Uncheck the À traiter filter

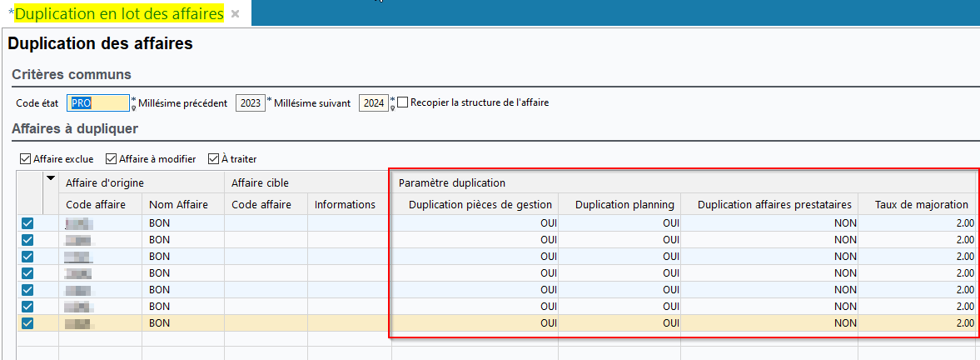point(214,158)
